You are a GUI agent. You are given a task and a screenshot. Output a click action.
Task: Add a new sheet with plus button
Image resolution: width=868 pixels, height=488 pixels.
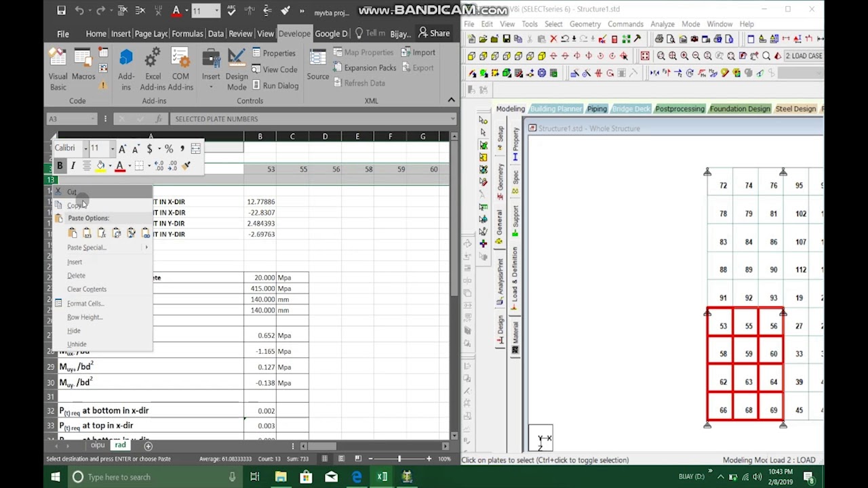pos(148,446)
